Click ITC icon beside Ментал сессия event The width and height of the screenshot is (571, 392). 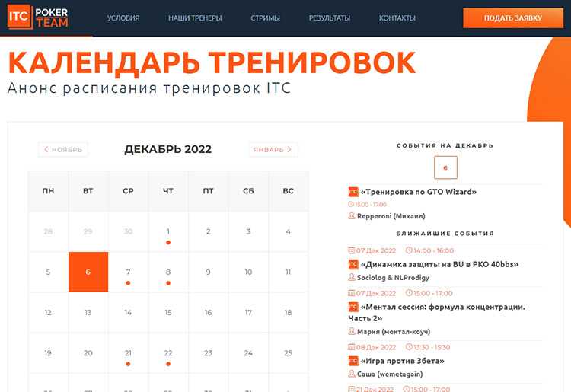pos(353,307)
